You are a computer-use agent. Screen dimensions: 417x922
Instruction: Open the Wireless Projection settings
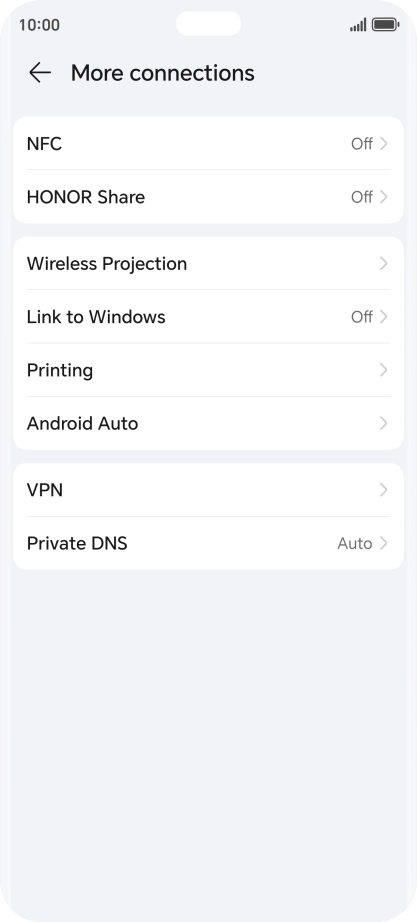(x=208, y=263)
